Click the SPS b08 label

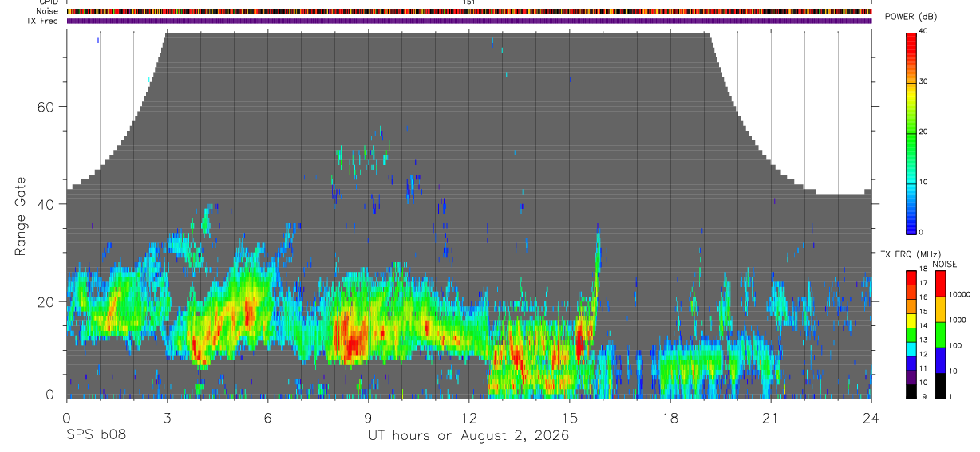[95, 435]
